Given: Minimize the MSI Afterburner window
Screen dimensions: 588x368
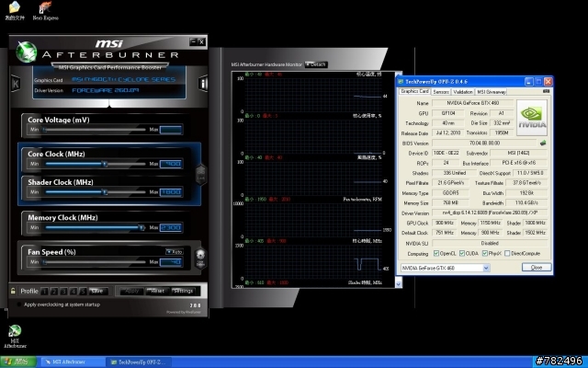Looking at the screenshot, I should [194, 41].
